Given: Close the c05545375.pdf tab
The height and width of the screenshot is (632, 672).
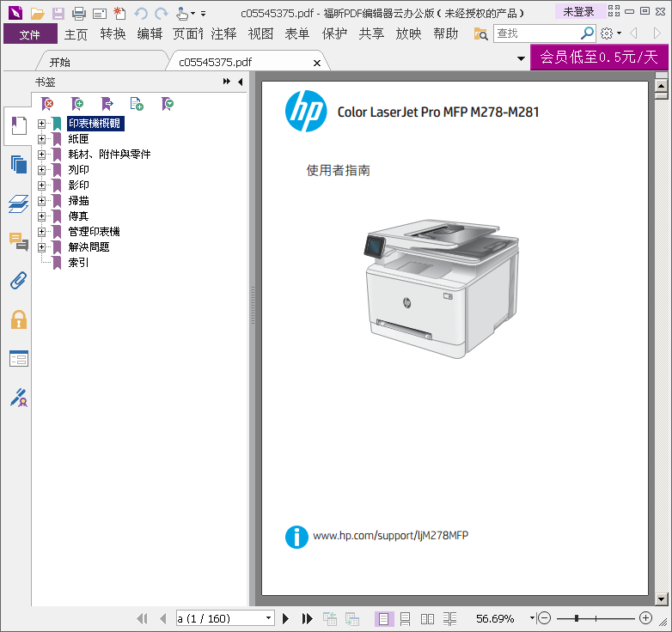Looking at the screenshot, I should (317, 63).
